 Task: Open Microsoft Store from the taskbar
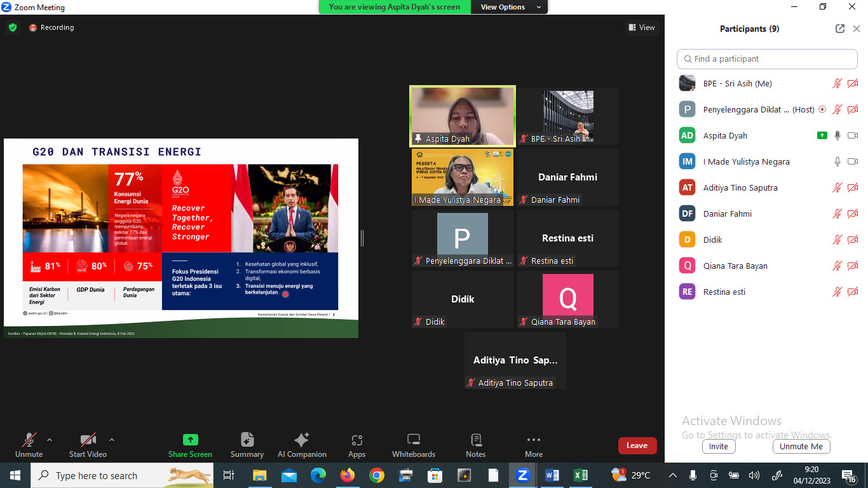tap(435, 475)
